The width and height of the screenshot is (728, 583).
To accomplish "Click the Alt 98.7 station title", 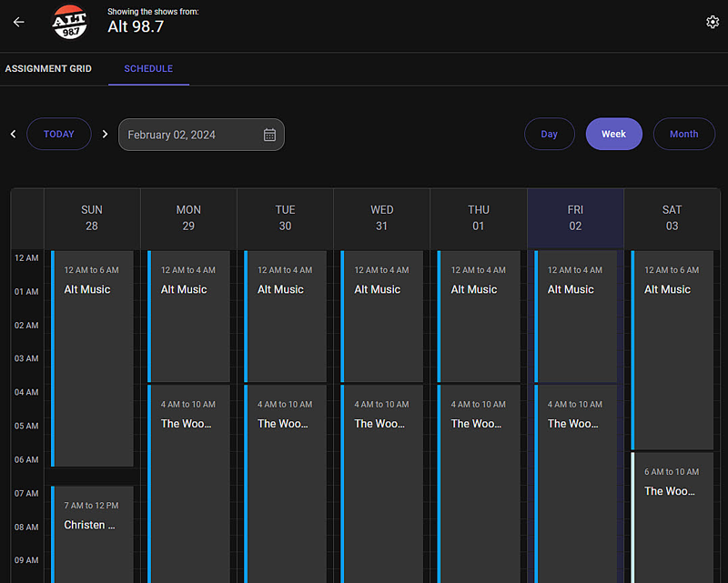I will point(136,27).
